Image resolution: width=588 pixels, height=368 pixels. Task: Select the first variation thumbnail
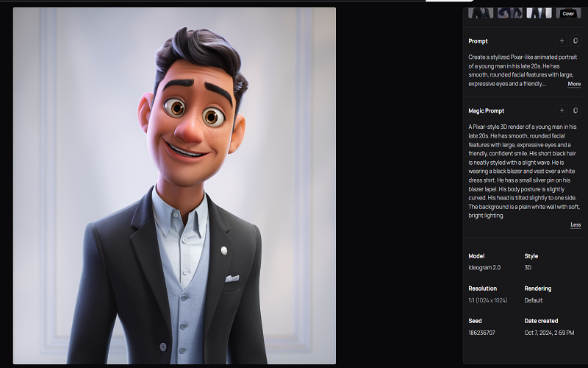[481, 13]
